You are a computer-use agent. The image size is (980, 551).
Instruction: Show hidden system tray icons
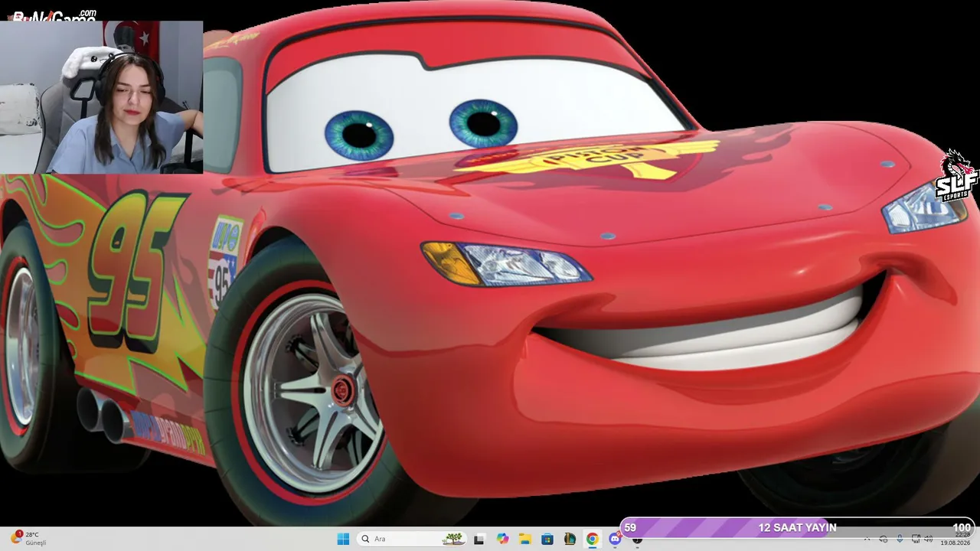pyautogui.click(x=867, y=540)
